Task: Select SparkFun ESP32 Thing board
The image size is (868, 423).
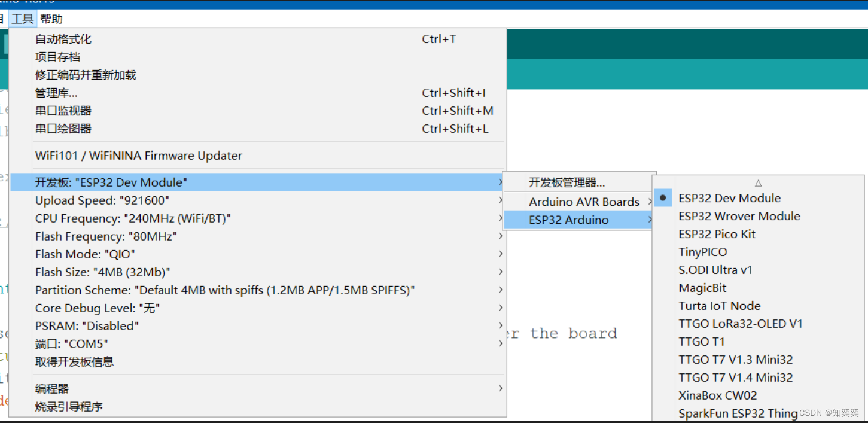Action: 758,413
